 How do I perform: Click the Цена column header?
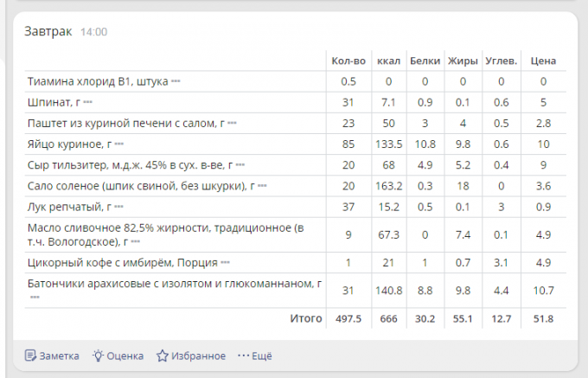coord(543,61)
